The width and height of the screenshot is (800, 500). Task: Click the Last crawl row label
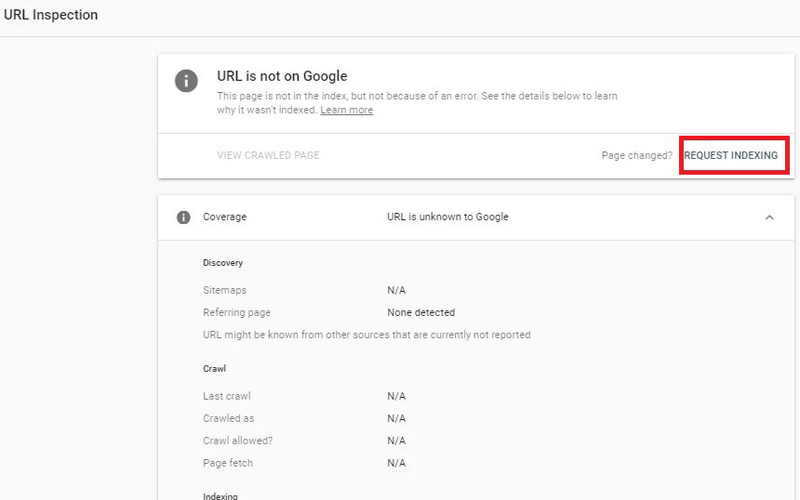[226, 396]
